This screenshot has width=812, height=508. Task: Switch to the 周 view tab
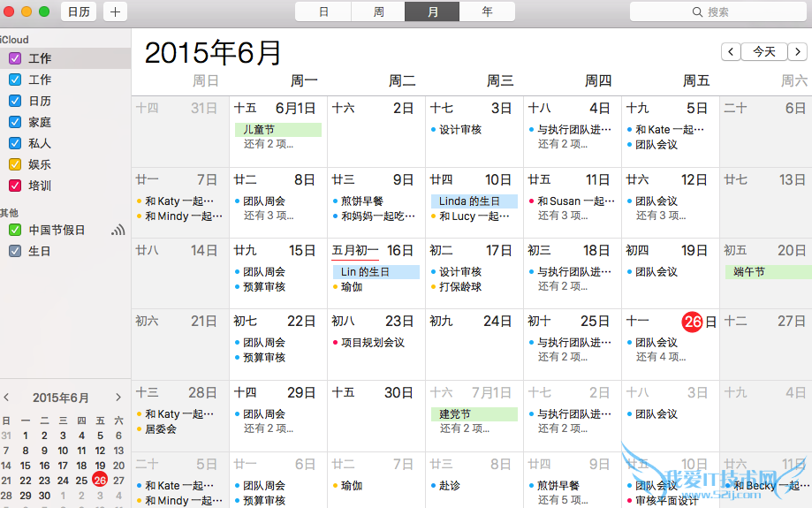(378, 11)
